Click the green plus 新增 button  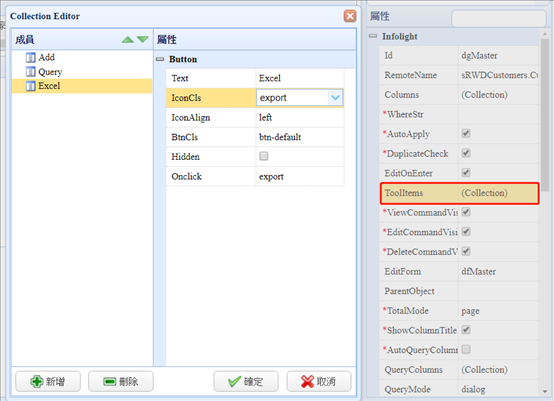click(48, 381)
